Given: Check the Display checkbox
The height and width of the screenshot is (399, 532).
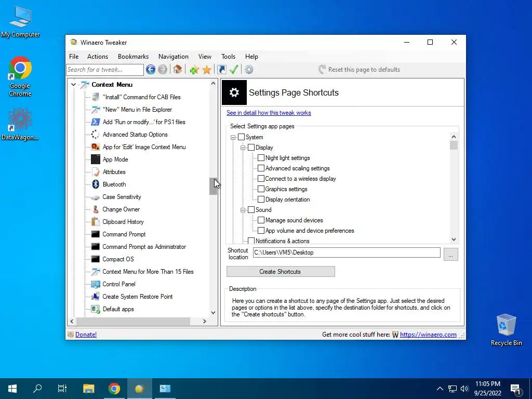Looking at the screenshot, I should (251, 148).
